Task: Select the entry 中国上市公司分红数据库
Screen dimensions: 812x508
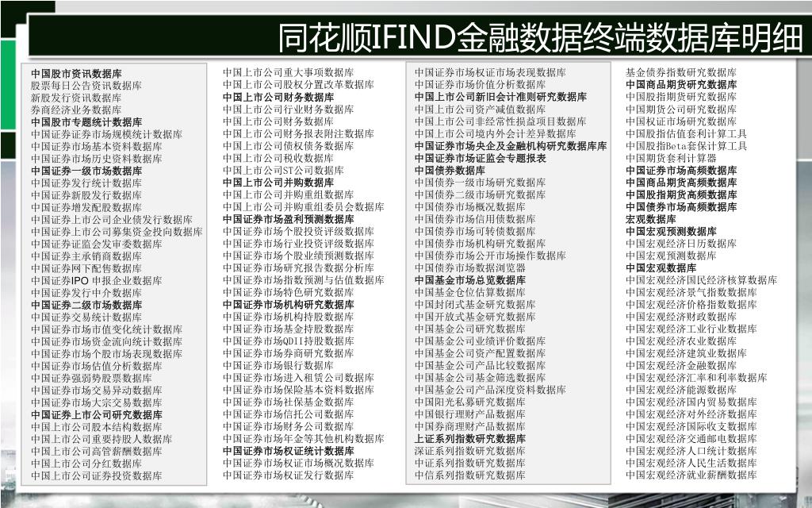Action: (86, 464)
